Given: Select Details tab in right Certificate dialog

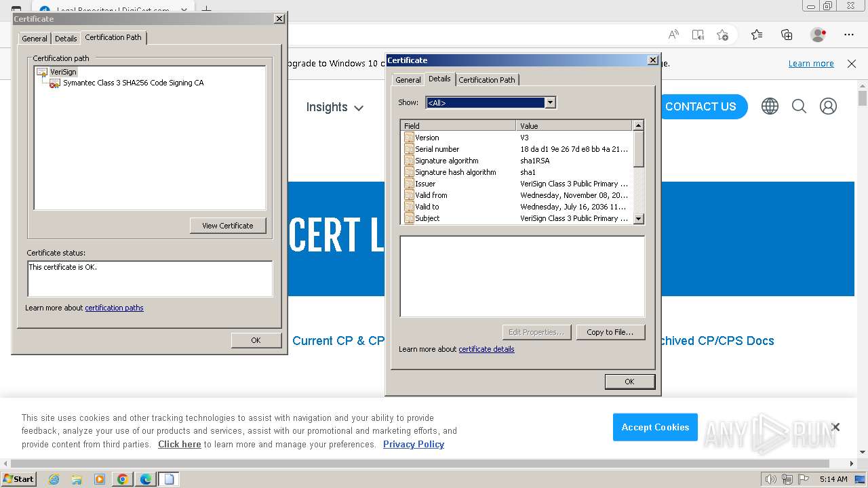Looking at the screenshot, I should 439,79.
